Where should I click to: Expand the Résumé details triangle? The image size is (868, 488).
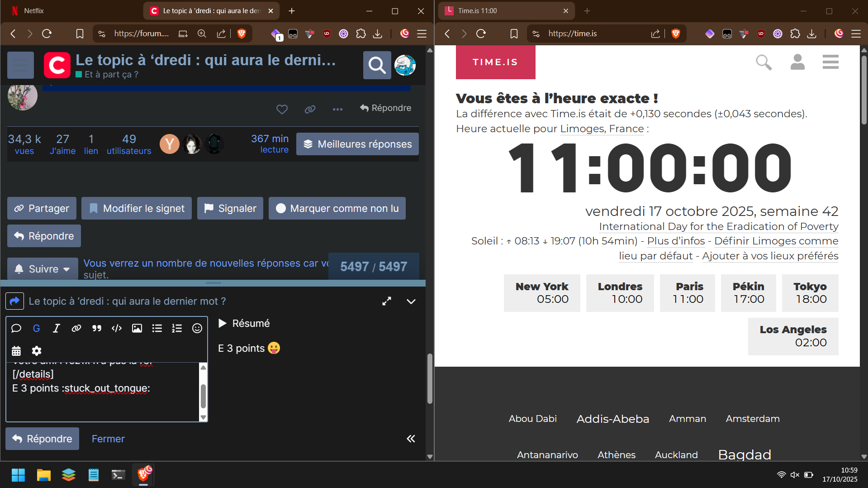[x=223, y=323]
